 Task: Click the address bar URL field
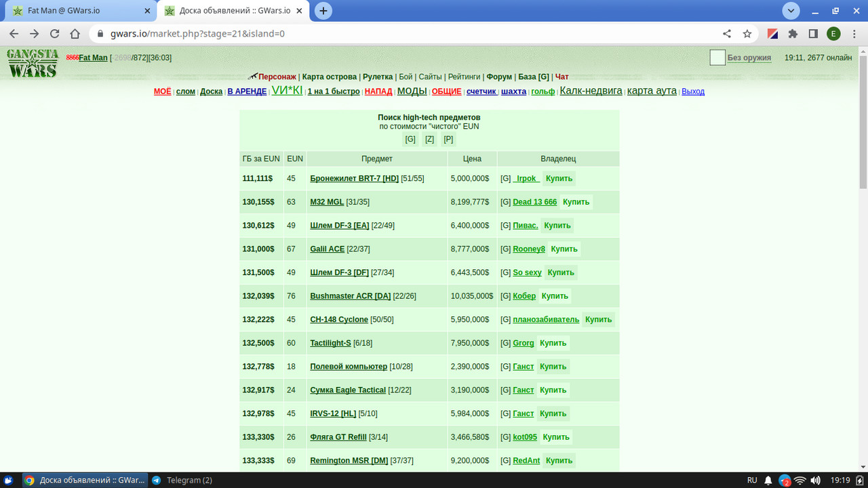407,33
